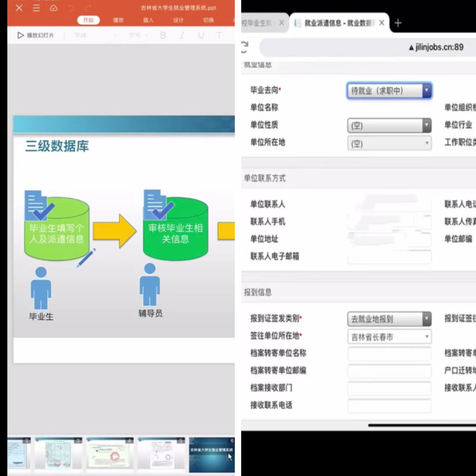Open a new browser tab with plus icon

tap(398, 23)
